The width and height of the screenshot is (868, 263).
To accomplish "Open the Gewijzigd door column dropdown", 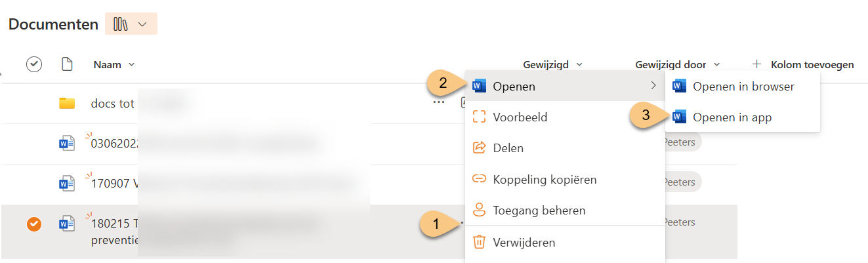I will point(716,64).
